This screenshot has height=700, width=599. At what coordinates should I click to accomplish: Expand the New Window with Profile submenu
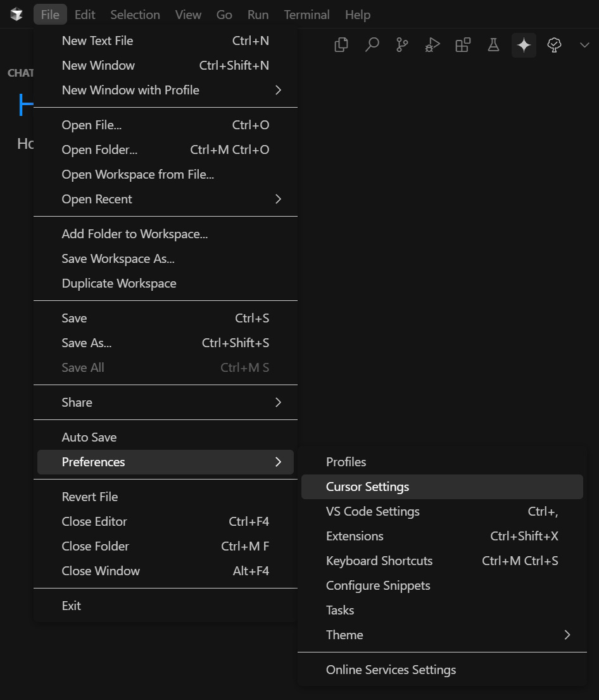pyautogui.click(x=130, y=90)
